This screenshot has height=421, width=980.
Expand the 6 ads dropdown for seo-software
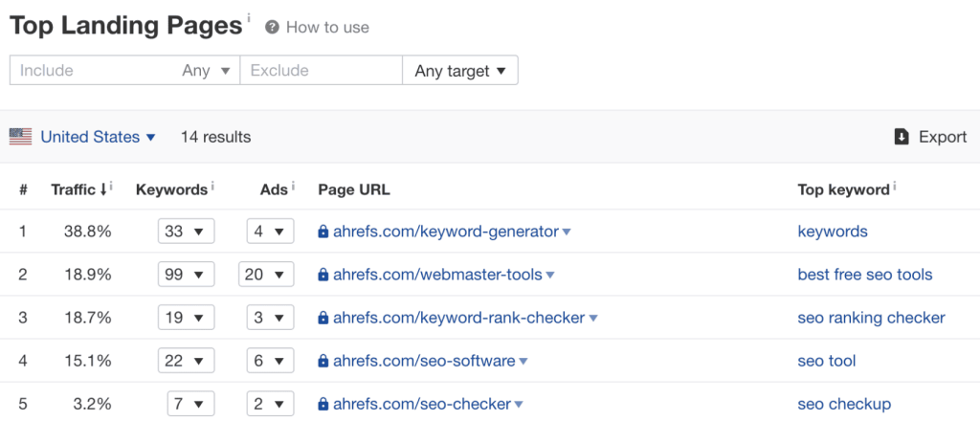(270, 361)
